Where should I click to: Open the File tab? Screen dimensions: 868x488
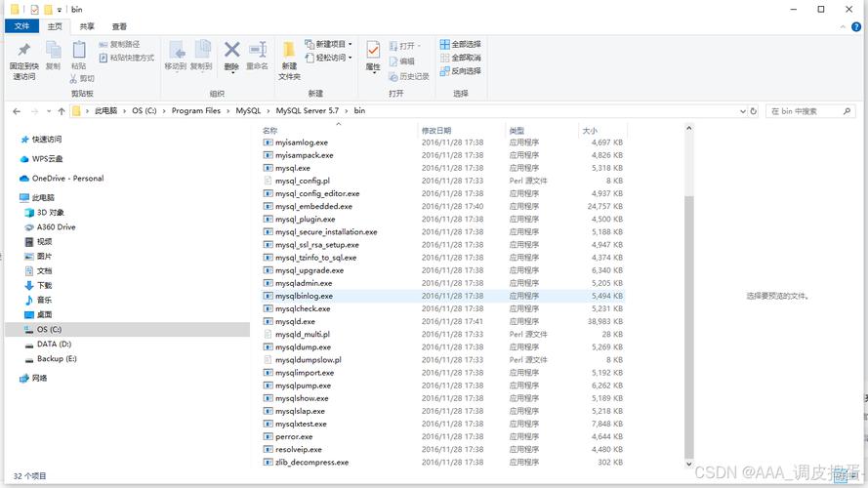(x=21, y=26)
